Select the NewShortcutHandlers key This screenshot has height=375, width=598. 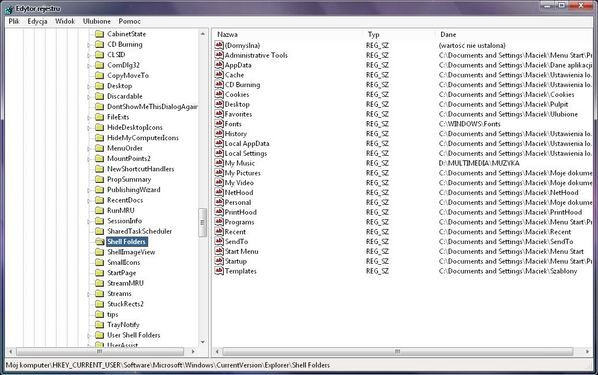point(140,169)
